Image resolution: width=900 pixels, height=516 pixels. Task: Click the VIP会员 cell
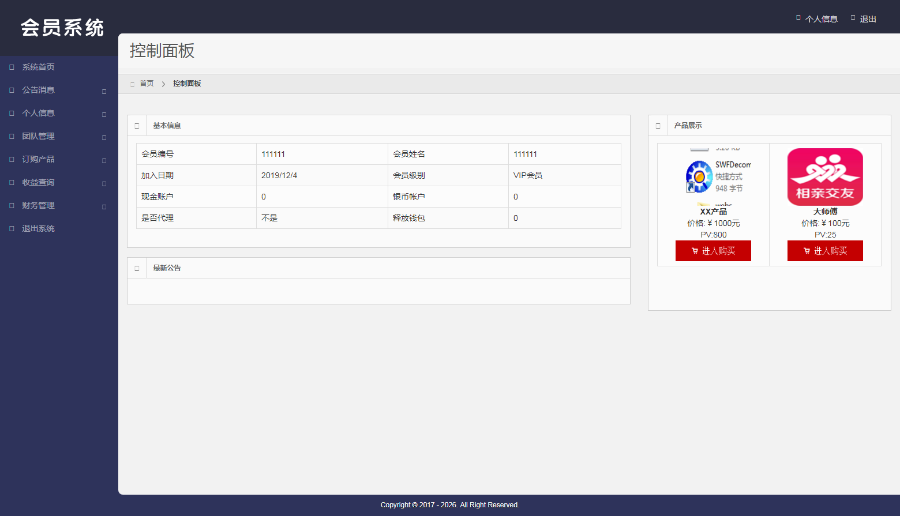coord(528,175)
